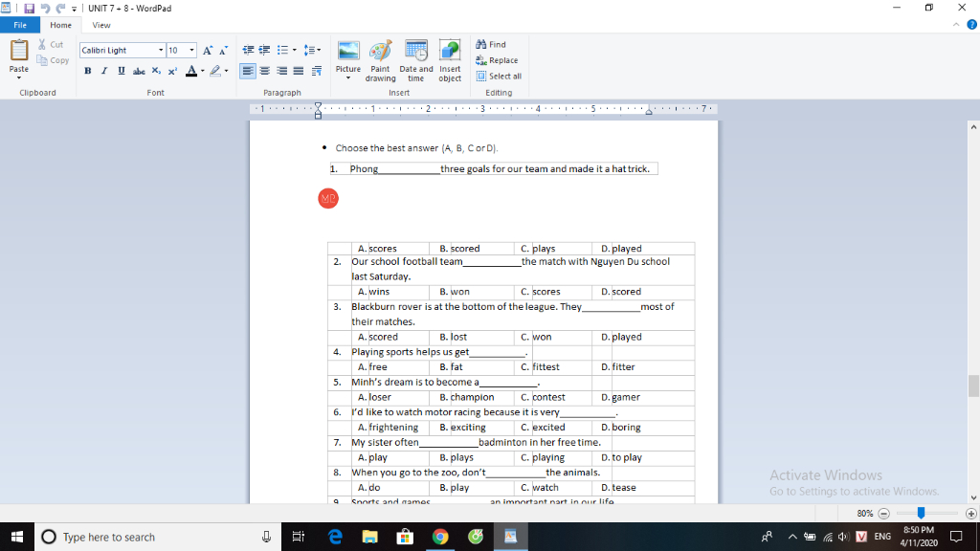Zoom in with the plus button
Image resolution: width=980 pixels, height=551 pixels.
click(x=970, y=514)
